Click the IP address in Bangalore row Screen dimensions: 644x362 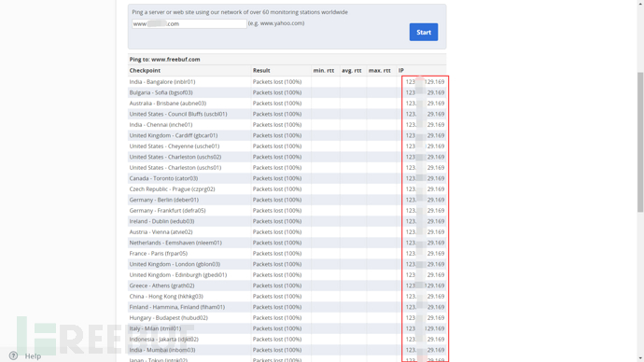425,82
